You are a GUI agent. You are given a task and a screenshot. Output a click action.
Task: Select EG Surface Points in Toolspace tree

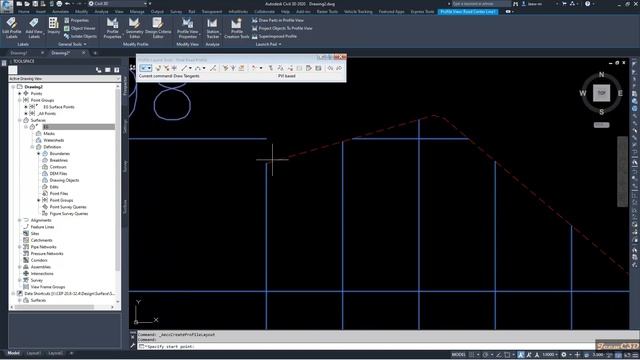tap(59, 107)
